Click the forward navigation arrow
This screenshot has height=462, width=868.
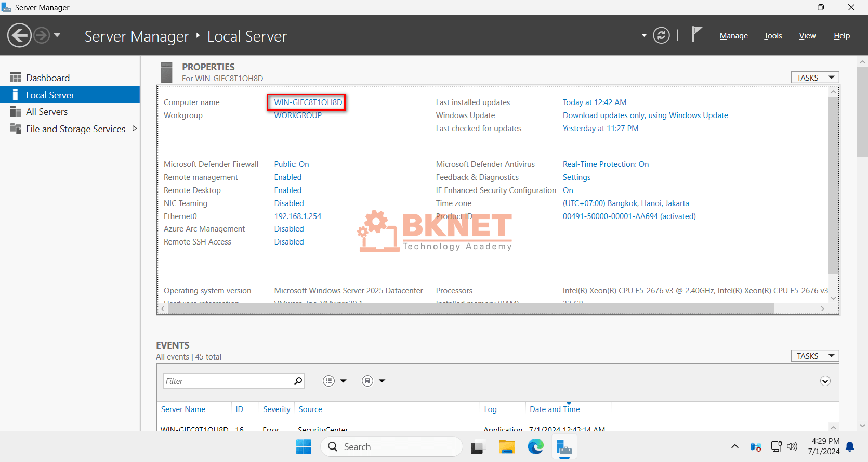[42, 35]
